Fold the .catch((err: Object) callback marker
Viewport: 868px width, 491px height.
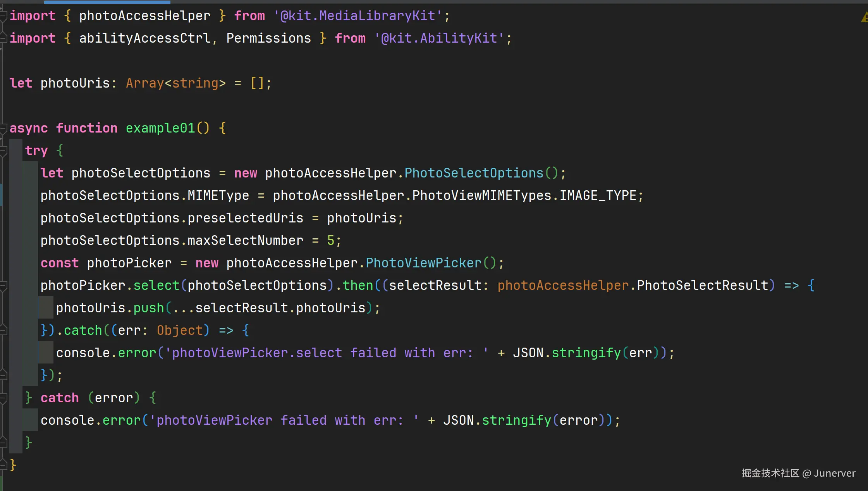pos(3,331)
